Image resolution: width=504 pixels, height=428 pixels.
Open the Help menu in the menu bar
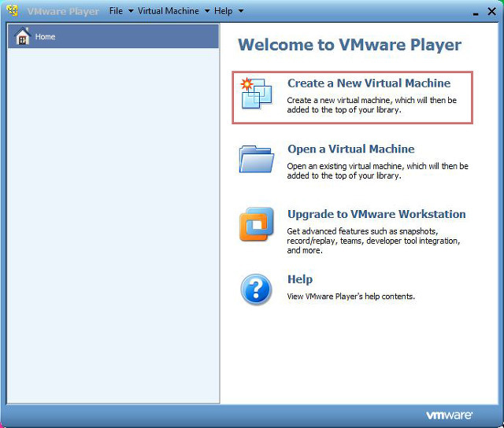223,11
